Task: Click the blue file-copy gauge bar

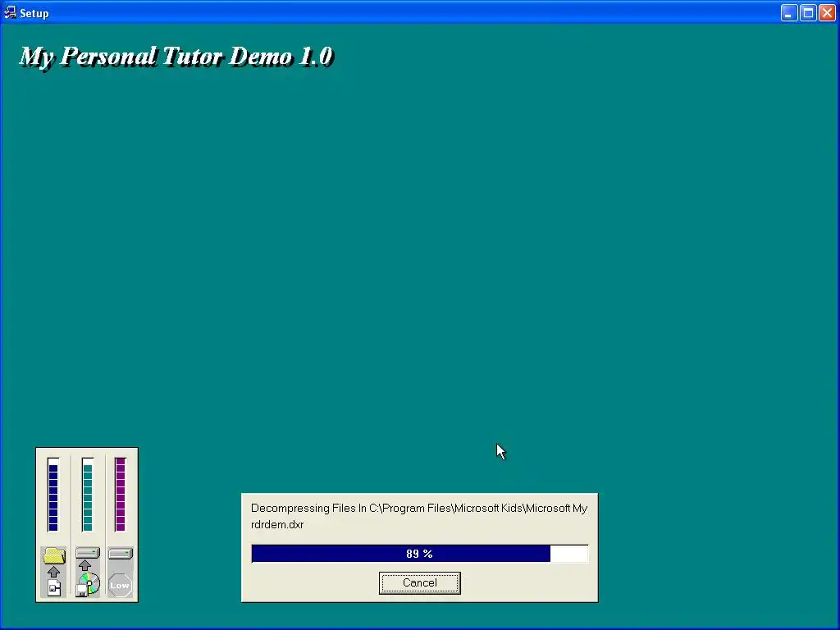Action: (x=53, y=495)
